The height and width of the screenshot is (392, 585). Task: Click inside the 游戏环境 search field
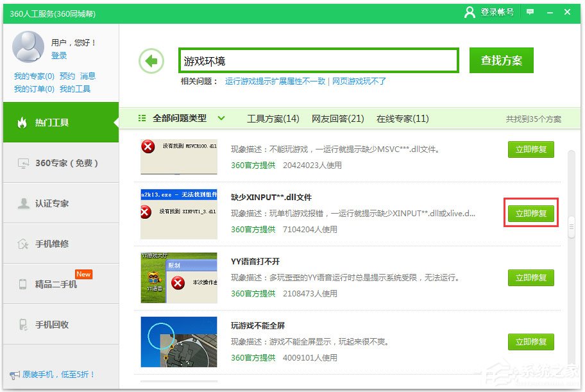319,59
